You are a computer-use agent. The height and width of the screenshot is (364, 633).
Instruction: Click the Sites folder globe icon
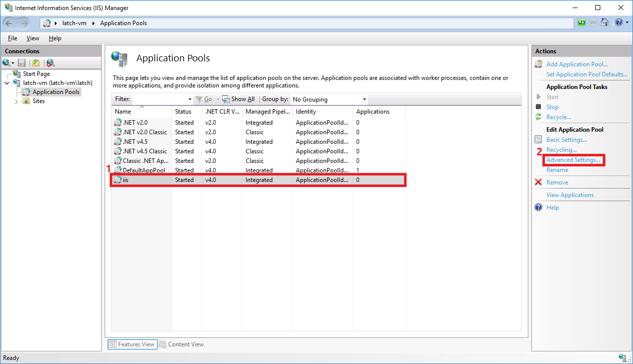pos(26,101)
